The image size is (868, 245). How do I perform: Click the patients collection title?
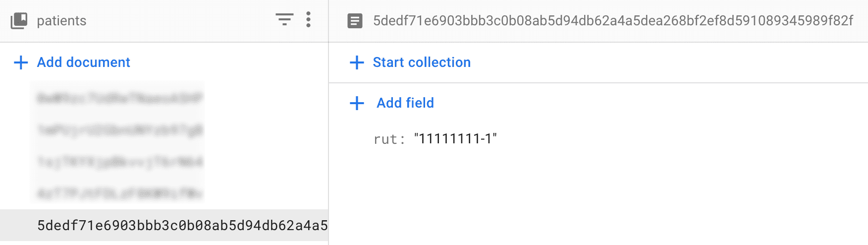pos(61,21)
